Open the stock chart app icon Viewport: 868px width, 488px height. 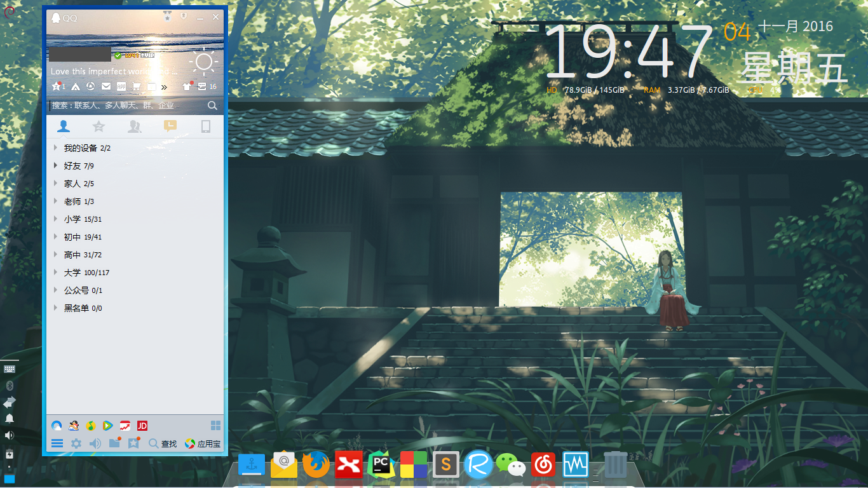pyautogui.click(x=125, y=426)
